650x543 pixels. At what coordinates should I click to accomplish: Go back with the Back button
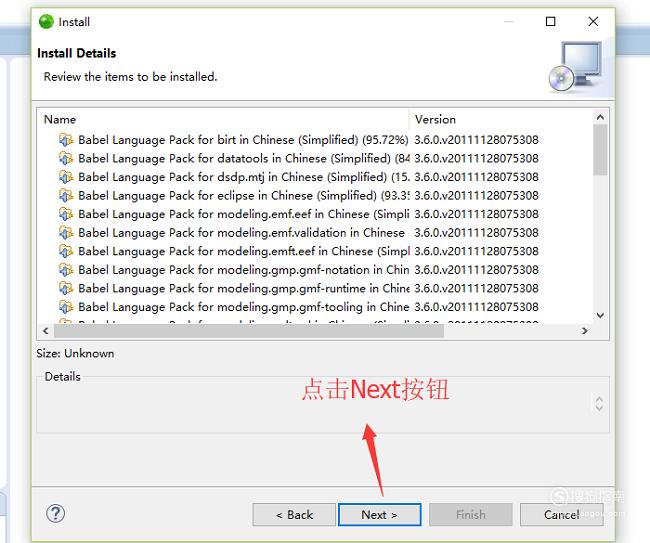[294, 514]
